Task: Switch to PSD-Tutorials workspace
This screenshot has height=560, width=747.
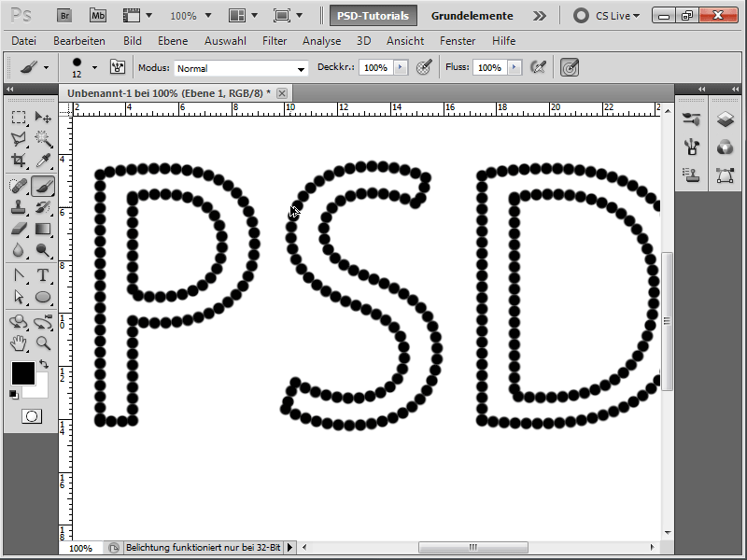Action: click(x=373, y=16)
